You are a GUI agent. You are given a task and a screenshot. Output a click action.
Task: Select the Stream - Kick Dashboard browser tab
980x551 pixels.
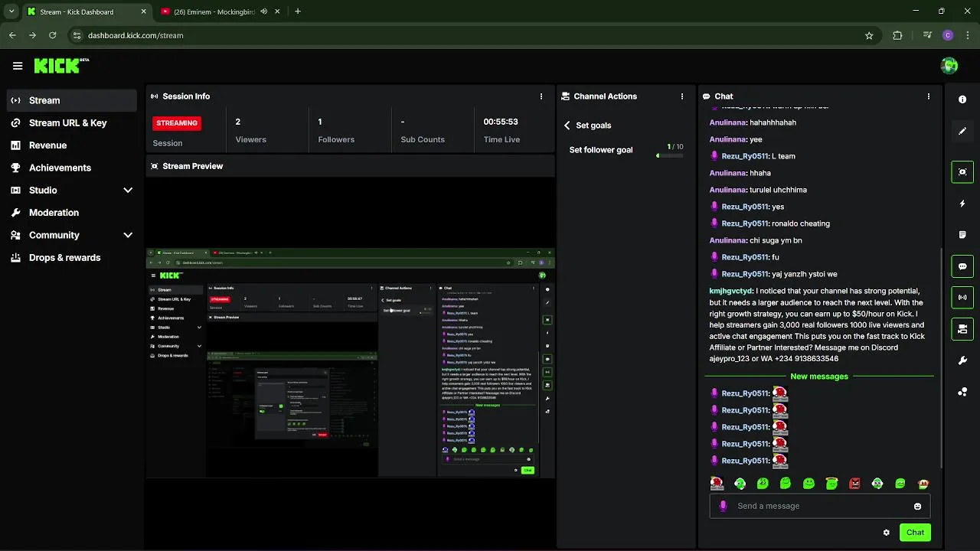pos(86,11)
